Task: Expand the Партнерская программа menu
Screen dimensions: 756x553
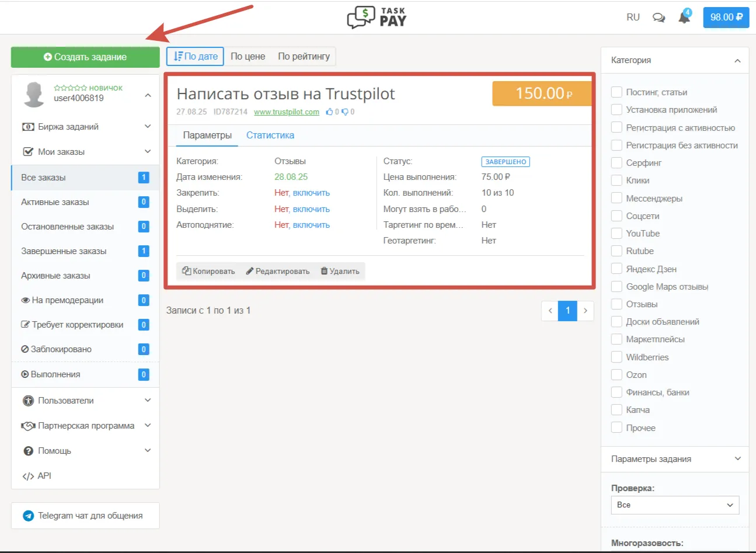Action: coord(148,426)
